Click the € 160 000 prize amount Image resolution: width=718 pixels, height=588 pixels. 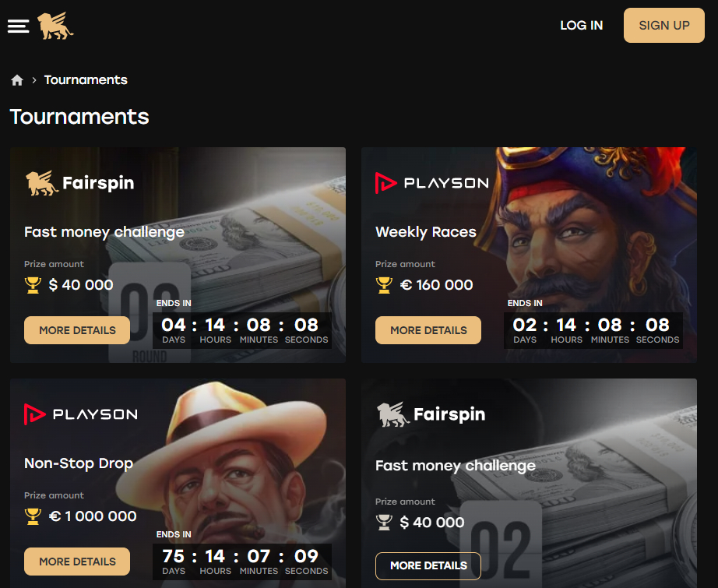point(436,285)
